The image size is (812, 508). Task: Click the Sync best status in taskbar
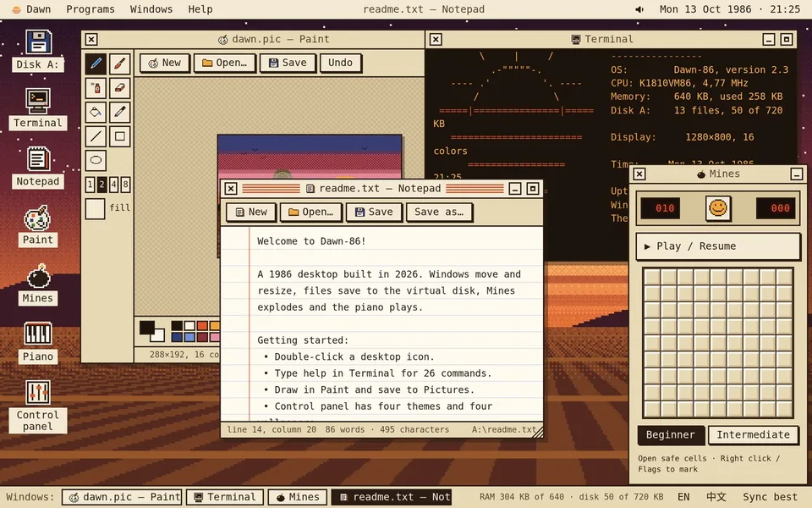point(770,497)
